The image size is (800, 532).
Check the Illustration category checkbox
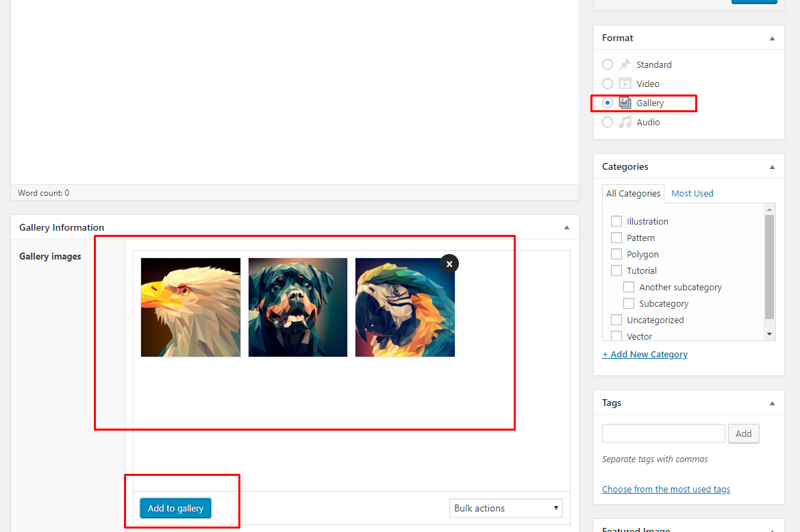click(x=616, y=221)
